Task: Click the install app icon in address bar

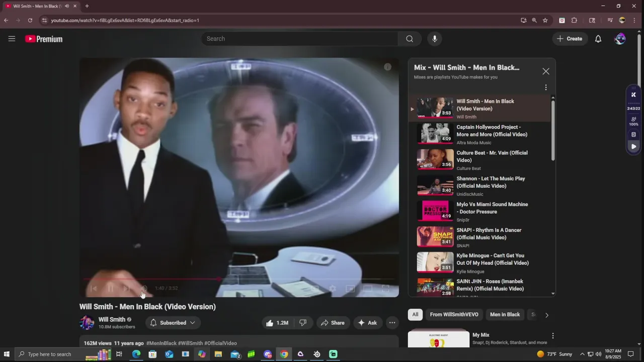Action: (x=523, y=20)
